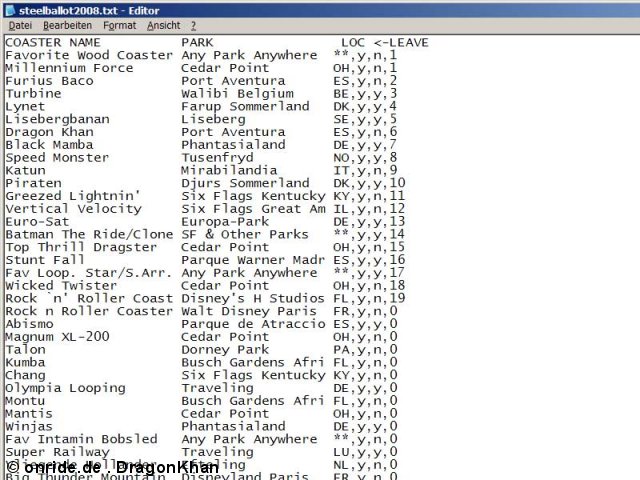The height and width of the screenshot is (480, 640).
Task: Click on Euro-Sat text
Action: [37, 222]
